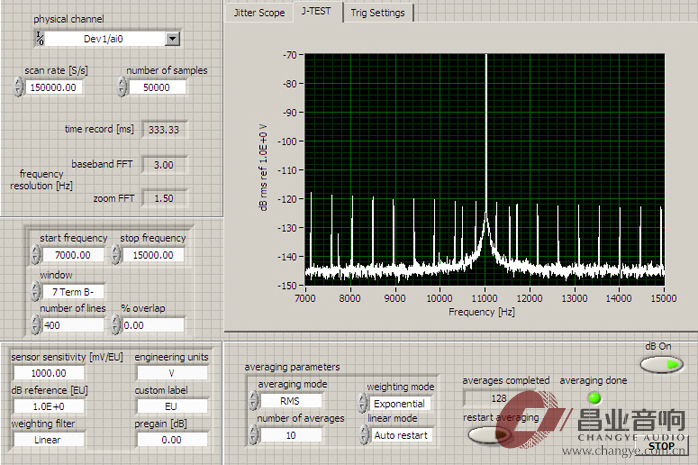Open the Trig Settings tab
The image size is (698, 465).
(377, 12)
